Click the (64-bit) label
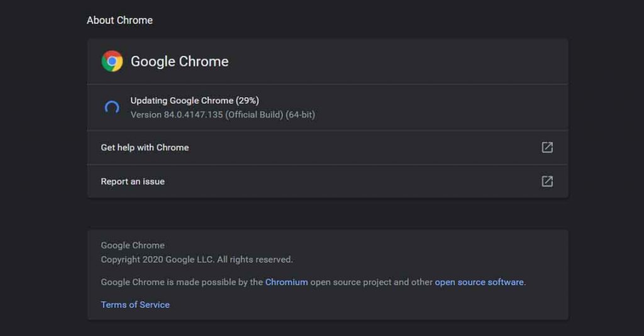The width and height of the screenshot is (644, 336). (300, 115)
